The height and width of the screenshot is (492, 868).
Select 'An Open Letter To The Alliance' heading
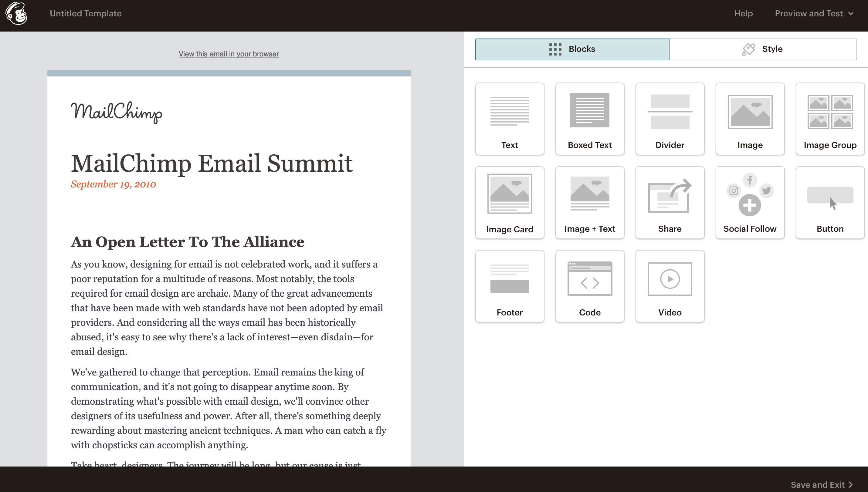pyautogui.click(x=188, y=242)
